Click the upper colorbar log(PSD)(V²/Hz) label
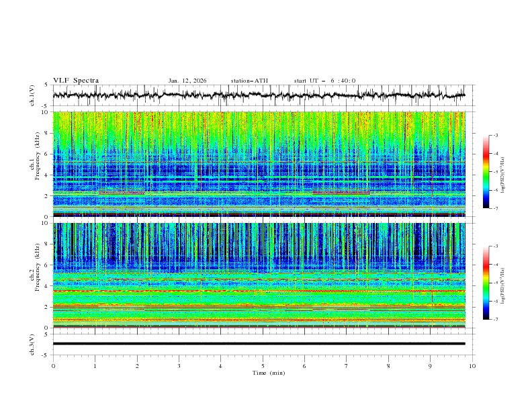This screenshot has width=532, height=411. (502, 175)
